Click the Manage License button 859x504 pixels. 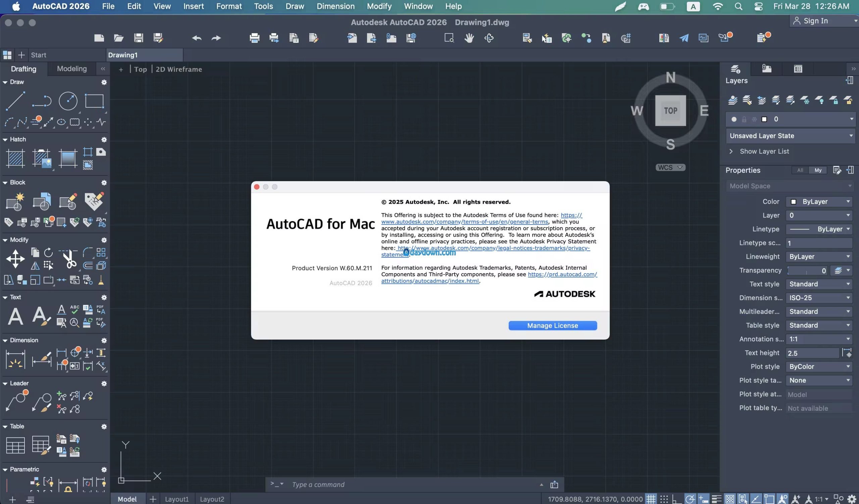(552, 325)
